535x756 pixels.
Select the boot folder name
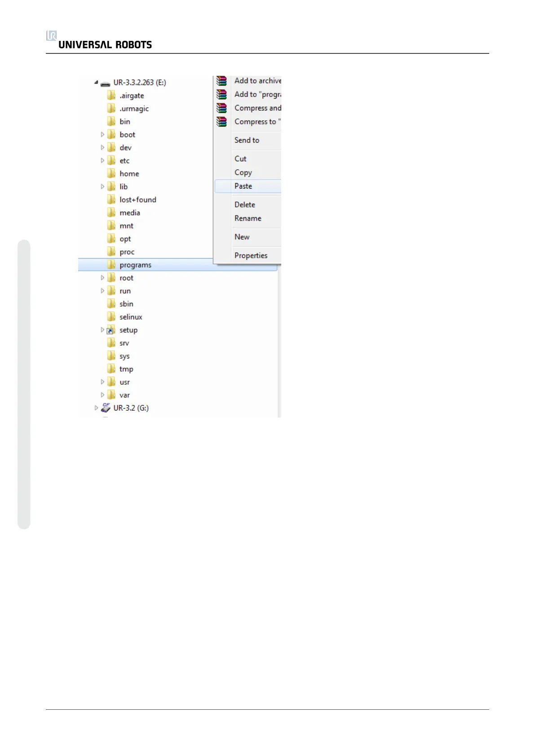128,135
